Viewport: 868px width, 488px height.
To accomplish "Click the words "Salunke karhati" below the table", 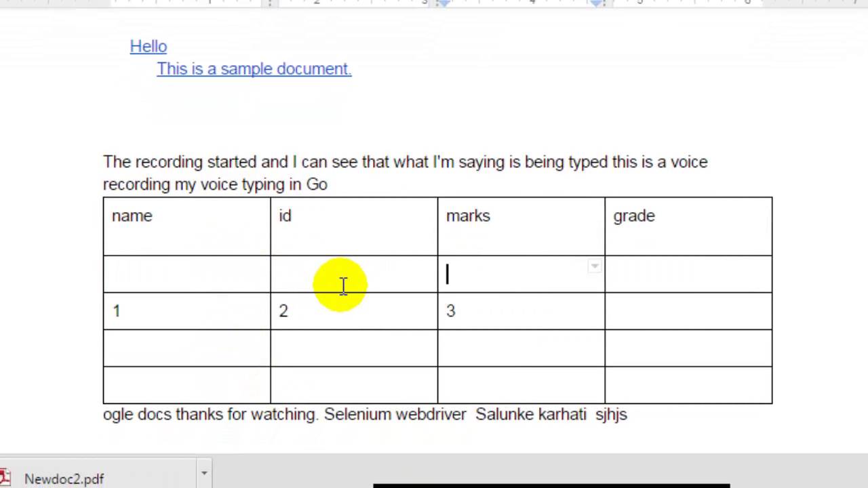I will 530,414.
